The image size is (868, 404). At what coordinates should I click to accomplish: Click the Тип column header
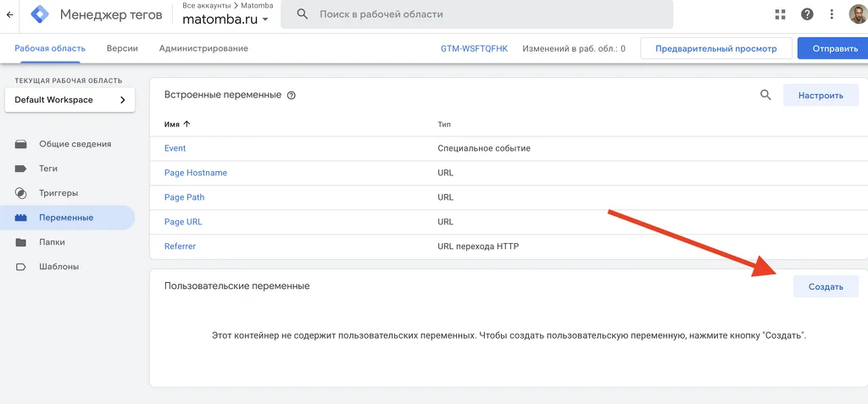click(444, 125)
